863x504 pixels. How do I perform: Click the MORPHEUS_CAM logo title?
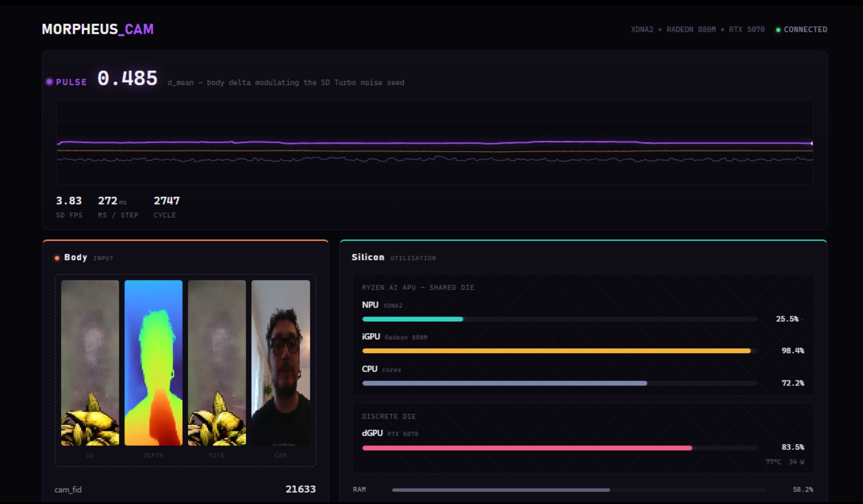coord(97,29)
